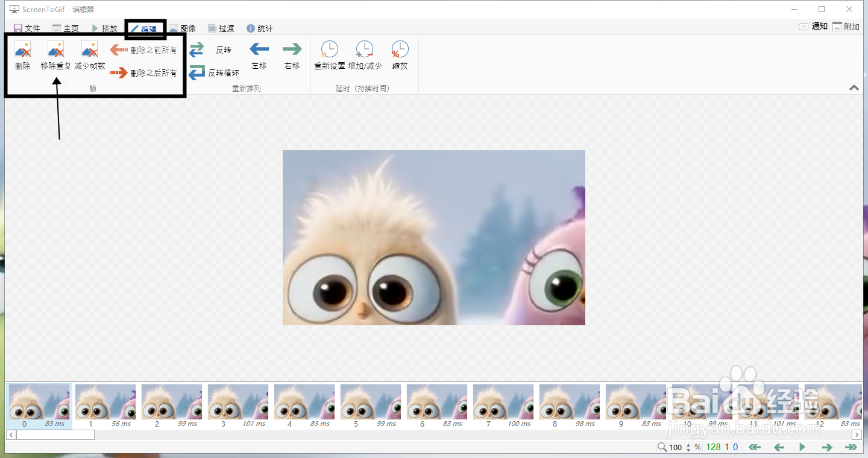Image resolution: width=868 pixels, height=458 pixels.
Task: Jump to the last frame
Action: click(x=851, y=447)
